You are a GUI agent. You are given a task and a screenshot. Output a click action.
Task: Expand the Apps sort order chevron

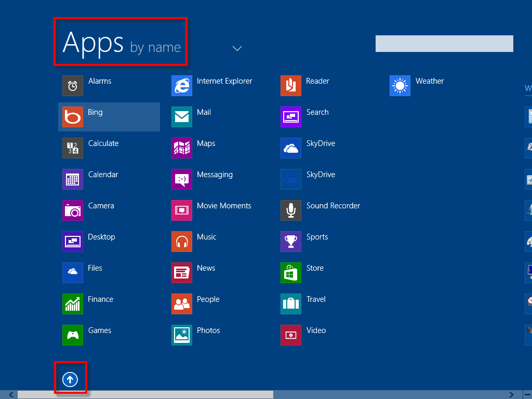click(x=237, y=48)
